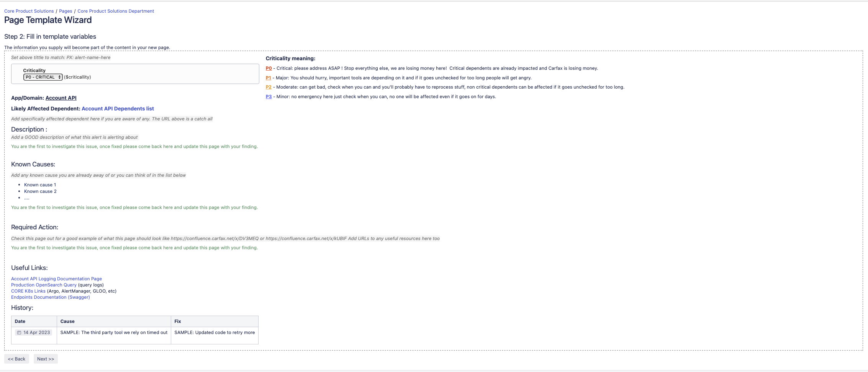
Task: Click the Page Template Wizard title
Action: [x=48, y=20]
